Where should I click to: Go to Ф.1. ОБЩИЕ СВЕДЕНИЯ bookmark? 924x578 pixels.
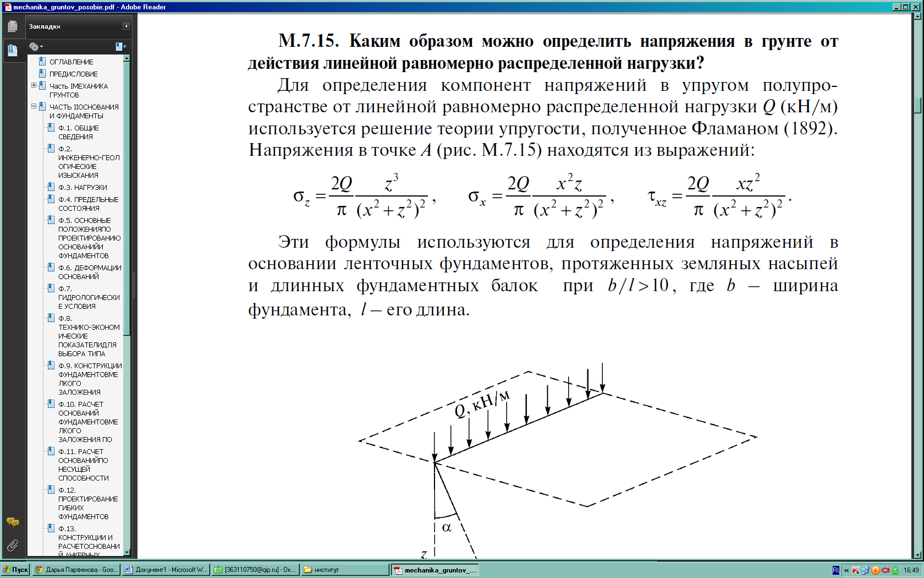point(79,132)
